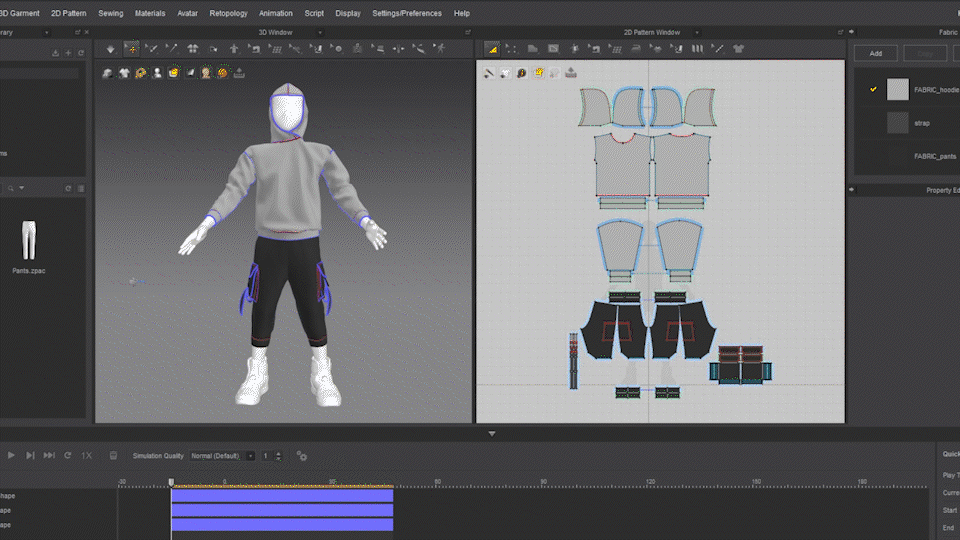Collapse the timeline panel with center arrow
Screen dimensions: 960x540
[x=491, y=433]
